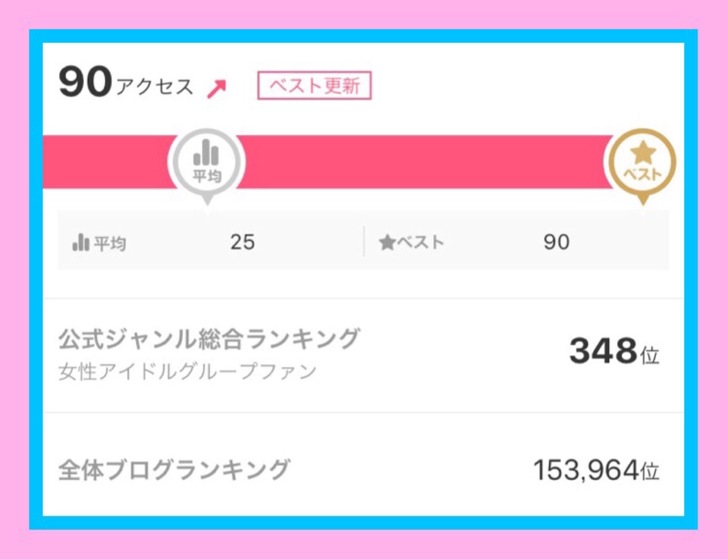This screenshot has width=728, height=560.
Task: Click the 平均 label in stats row
Action: (110, 243)
